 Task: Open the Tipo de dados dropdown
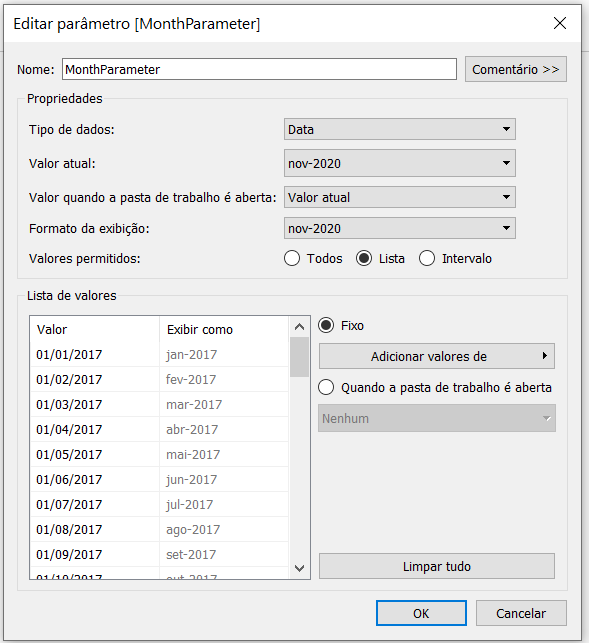tap(400, 129)
